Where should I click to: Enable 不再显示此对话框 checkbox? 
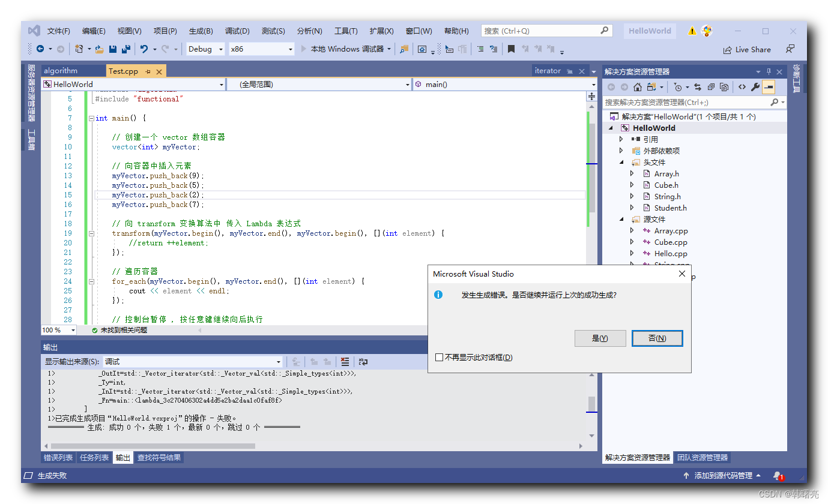coord(439,358)
